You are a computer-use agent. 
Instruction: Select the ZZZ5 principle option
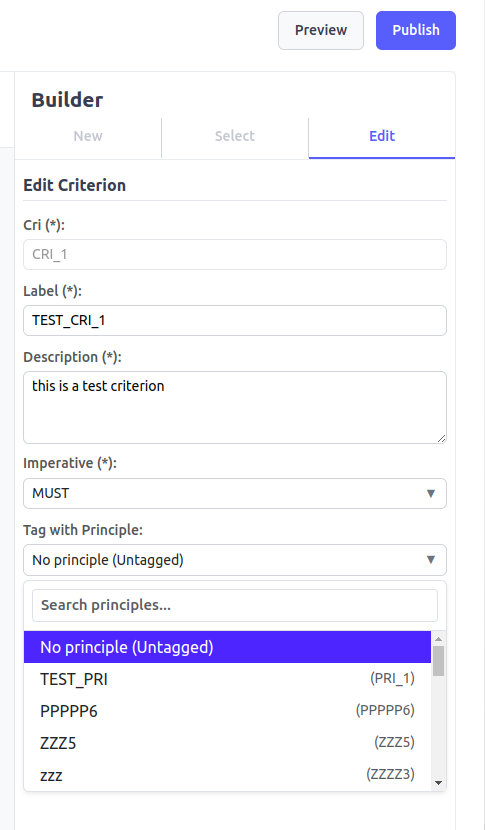coord(227,743)
